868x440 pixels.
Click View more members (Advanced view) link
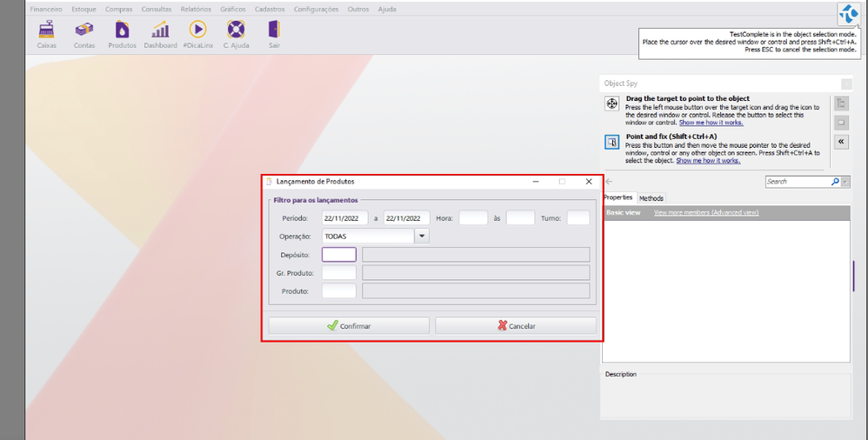pos(705,212)
